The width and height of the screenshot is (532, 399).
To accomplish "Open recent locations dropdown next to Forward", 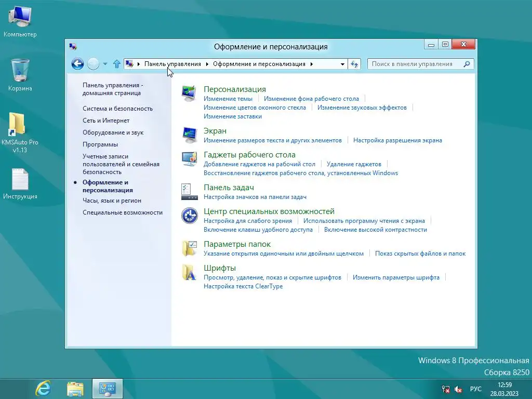I will pos(105,64).
